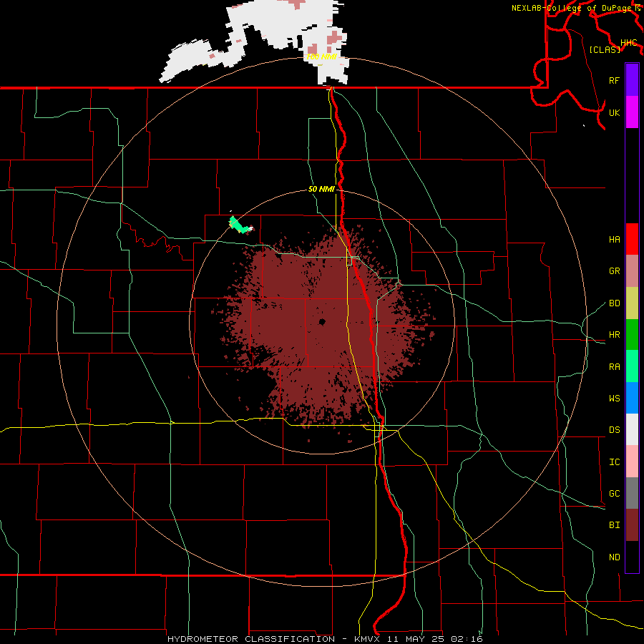Viewport: 644px width, 644px height.
Task: Click the BD yellow legend swatch
Action: (x=632, y=303)
